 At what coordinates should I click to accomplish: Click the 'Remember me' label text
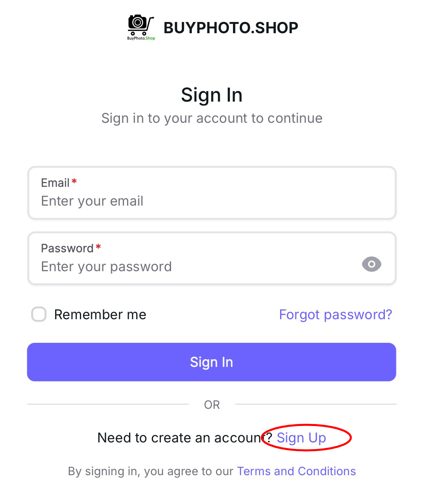[100, 315]
